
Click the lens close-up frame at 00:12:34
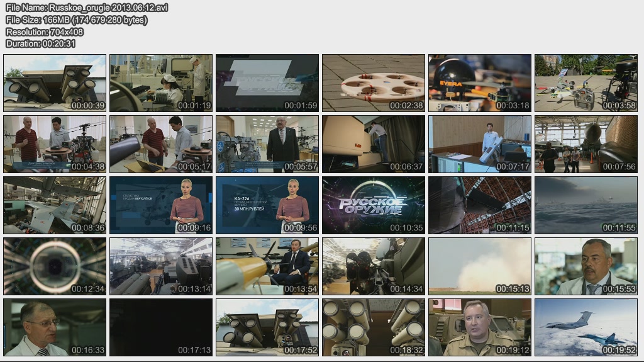coord(55,266)
